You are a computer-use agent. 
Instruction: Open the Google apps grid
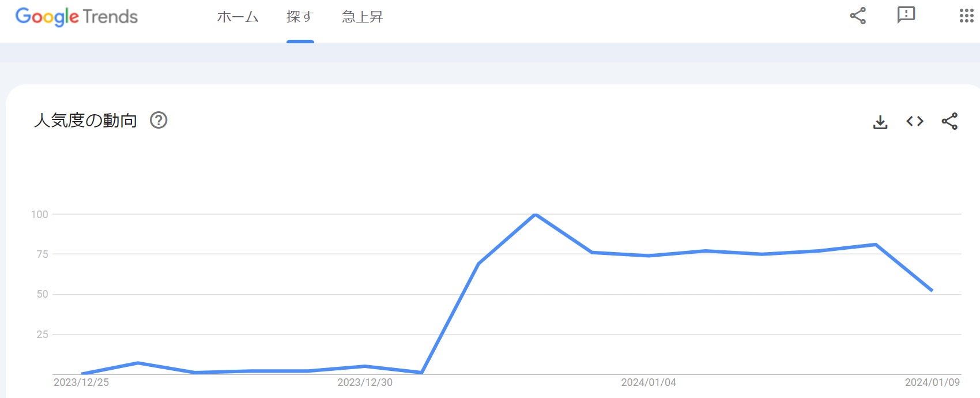click(x=966, y=16)
